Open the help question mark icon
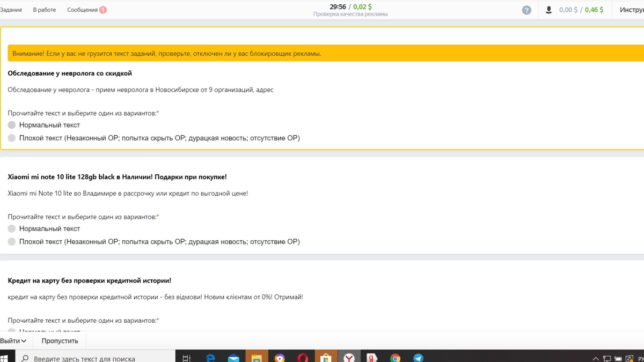This screenshot has height=362, width=644. (526, 10)
